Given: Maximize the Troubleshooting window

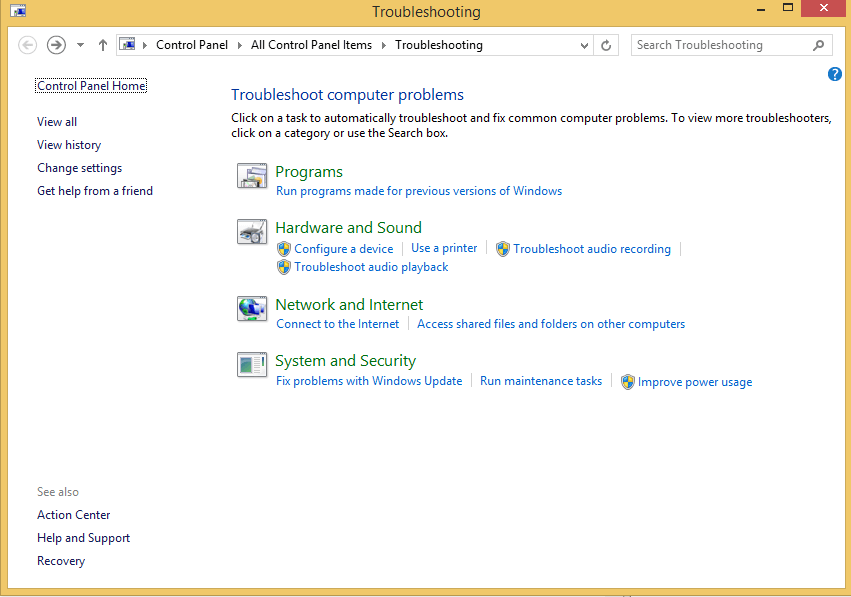Looking at the screenshot, I should pos(788,8).
